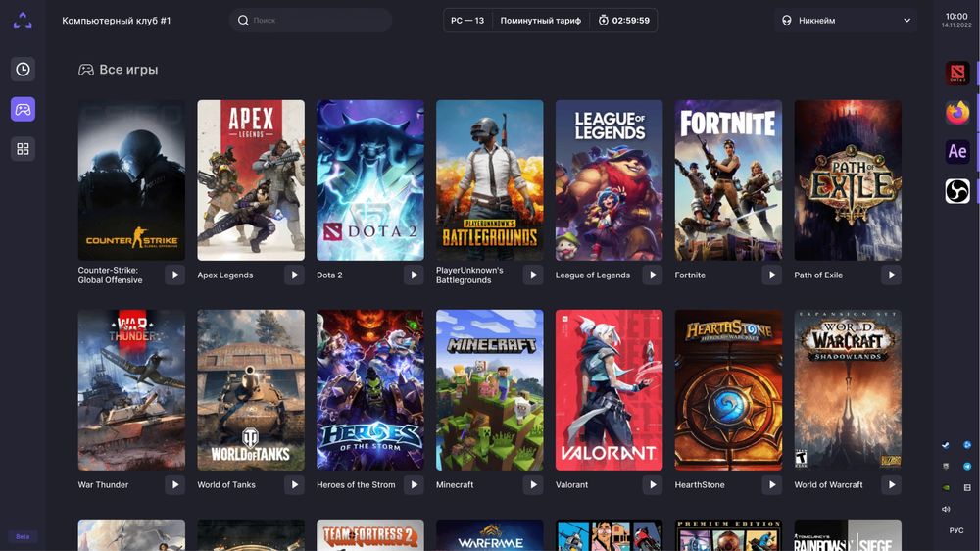
Task: Open the Valorant cover art
Action: tap(609, 389)
